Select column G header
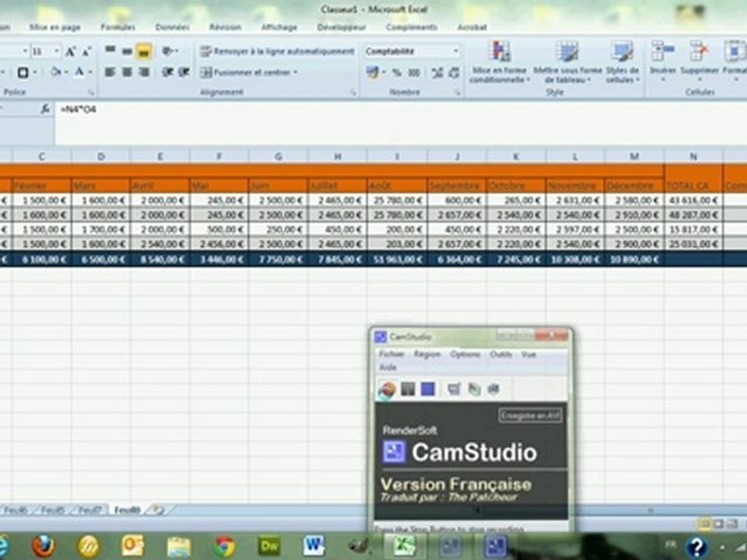 point(278,156)
